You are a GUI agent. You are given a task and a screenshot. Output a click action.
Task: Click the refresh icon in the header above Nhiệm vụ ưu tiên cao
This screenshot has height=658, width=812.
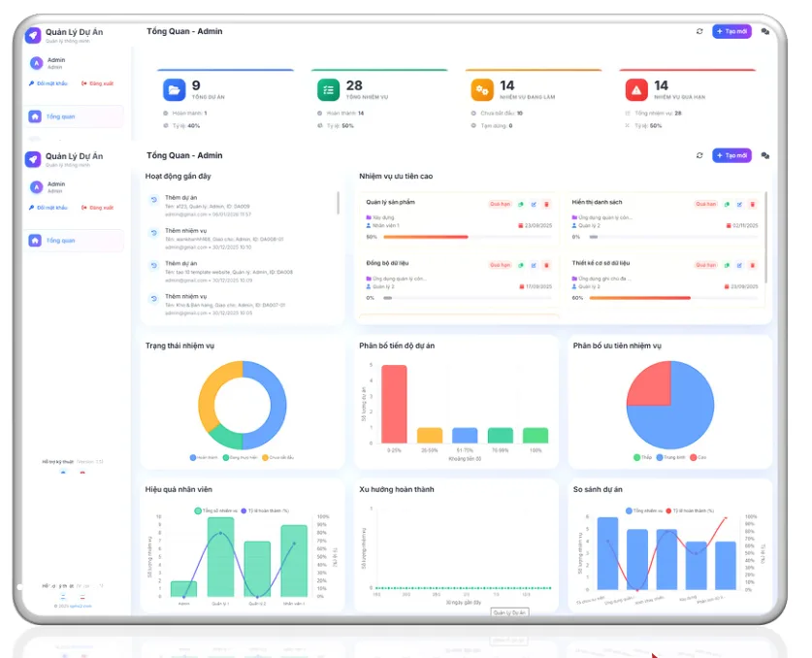tap(699, 155)
